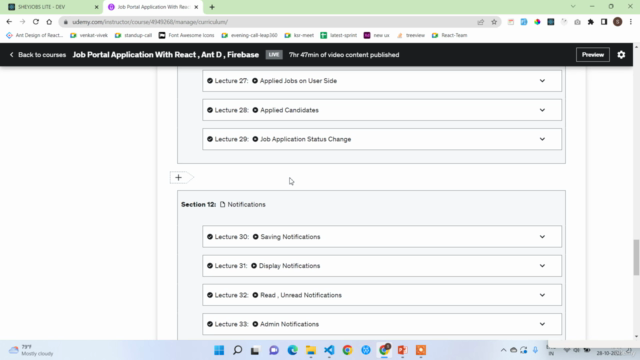Open ksr-meet bookmark
Viewport: 640px width, 360px height.
pyautogui.click(x=299, y=36)
